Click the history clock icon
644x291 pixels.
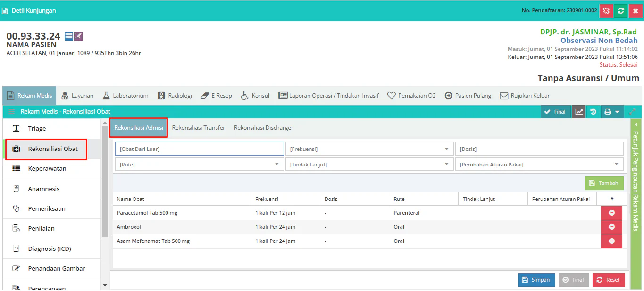pyautogui.click(x=593, y=112)
